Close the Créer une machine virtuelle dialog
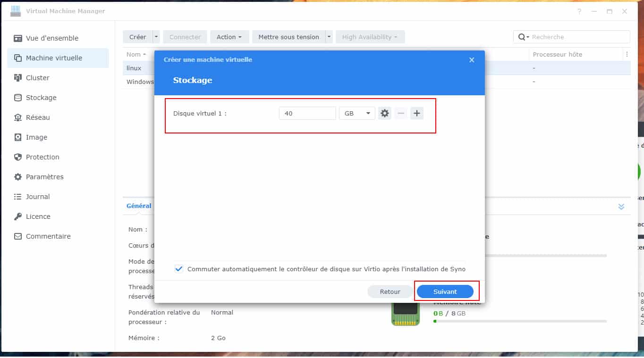 pos(472,60)
